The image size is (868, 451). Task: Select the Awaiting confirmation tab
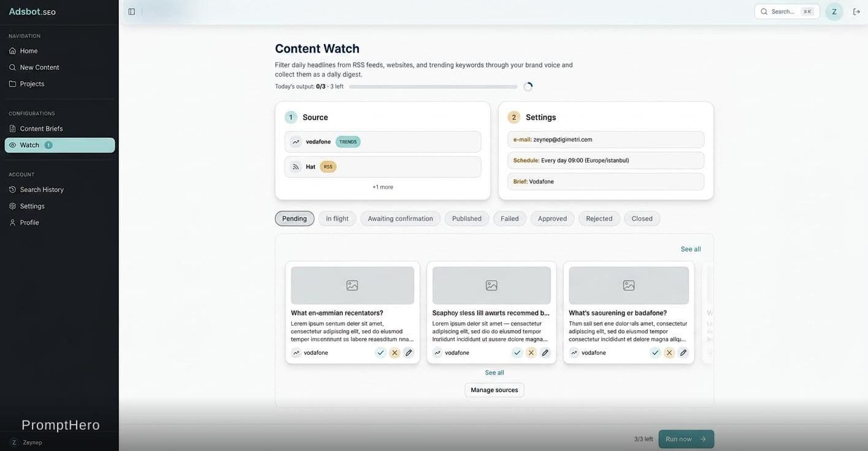(401, 219)
